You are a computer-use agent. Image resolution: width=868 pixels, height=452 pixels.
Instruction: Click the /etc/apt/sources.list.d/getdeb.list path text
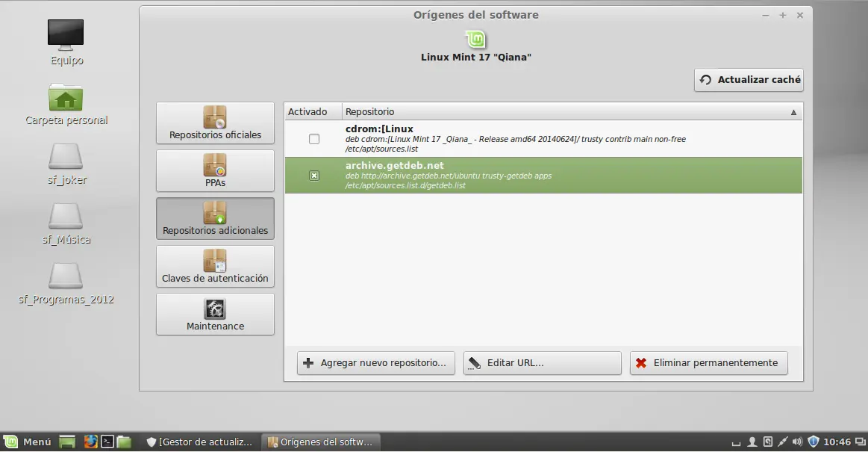(x=405, y=185)
